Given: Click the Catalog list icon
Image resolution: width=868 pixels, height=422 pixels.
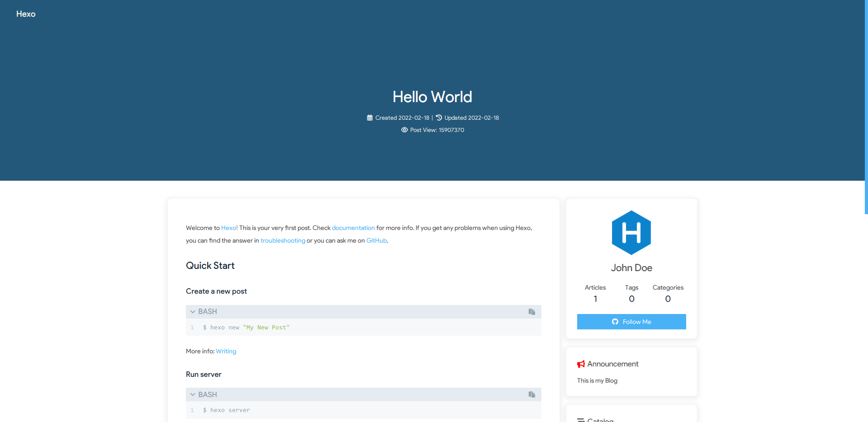Looking at the screenshot, I should [581, 420].
